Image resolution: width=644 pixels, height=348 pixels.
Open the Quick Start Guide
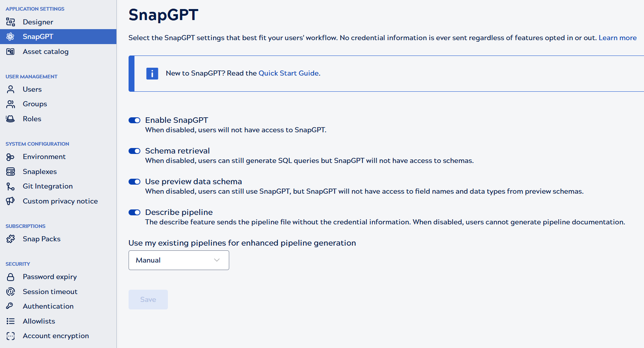tap(289, 73)
